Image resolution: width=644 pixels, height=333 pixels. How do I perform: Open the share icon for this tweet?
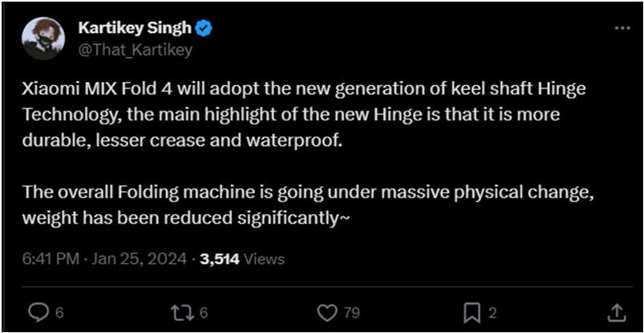pos(616,311)
